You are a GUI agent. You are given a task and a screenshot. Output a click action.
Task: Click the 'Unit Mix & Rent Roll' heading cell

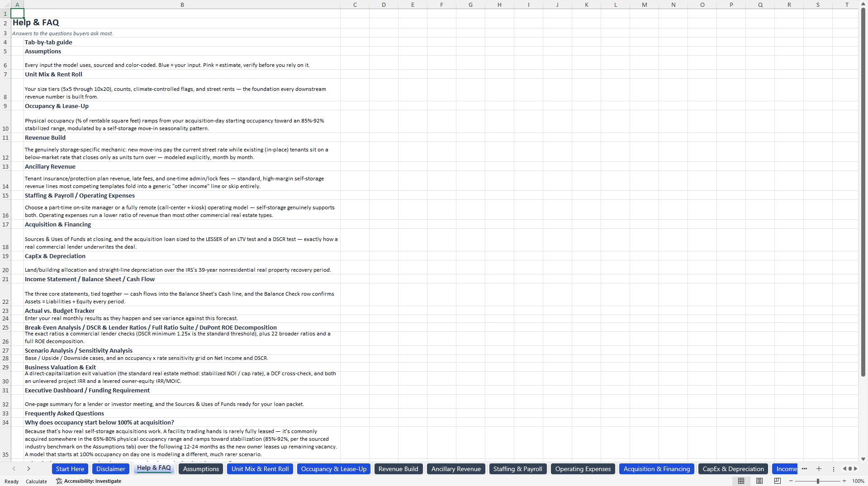coord(53,74)
